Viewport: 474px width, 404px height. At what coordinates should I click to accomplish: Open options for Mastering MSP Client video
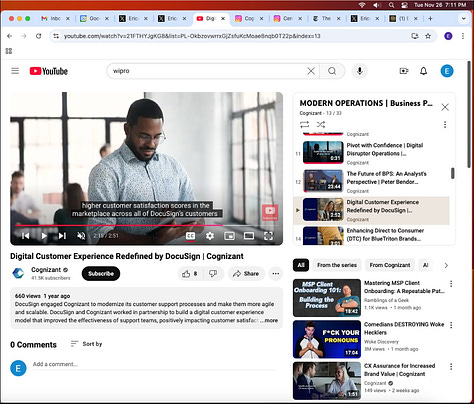coord(451,284)
